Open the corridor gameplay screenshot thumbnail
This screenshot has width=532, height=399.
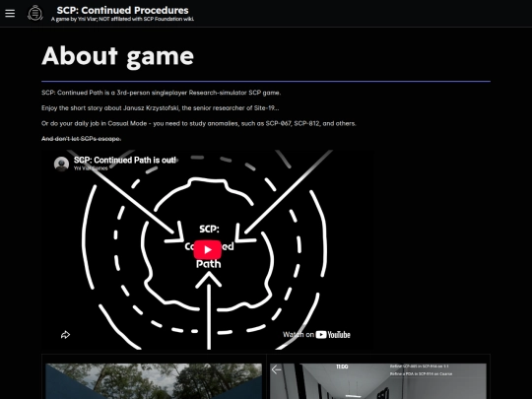pos(378,381)
